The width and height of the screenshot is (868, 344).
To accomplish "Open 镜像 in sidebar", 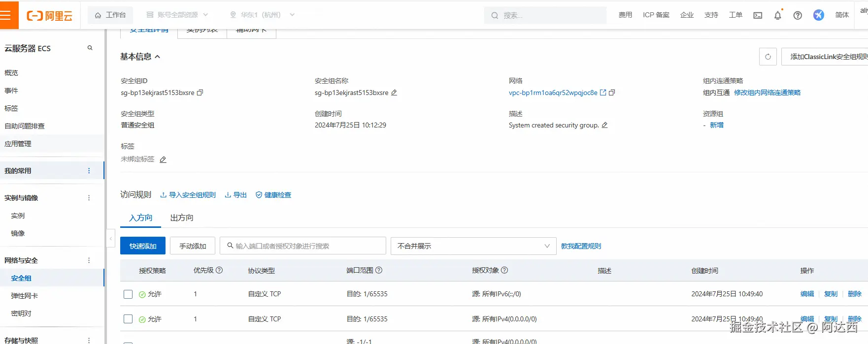I will click(x=18, y=233).
